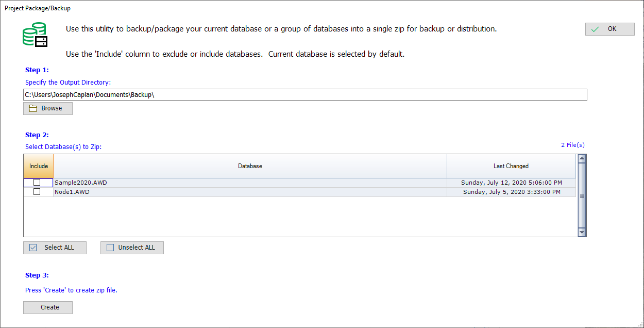Sort by the Database column header

tap(250, 166)
